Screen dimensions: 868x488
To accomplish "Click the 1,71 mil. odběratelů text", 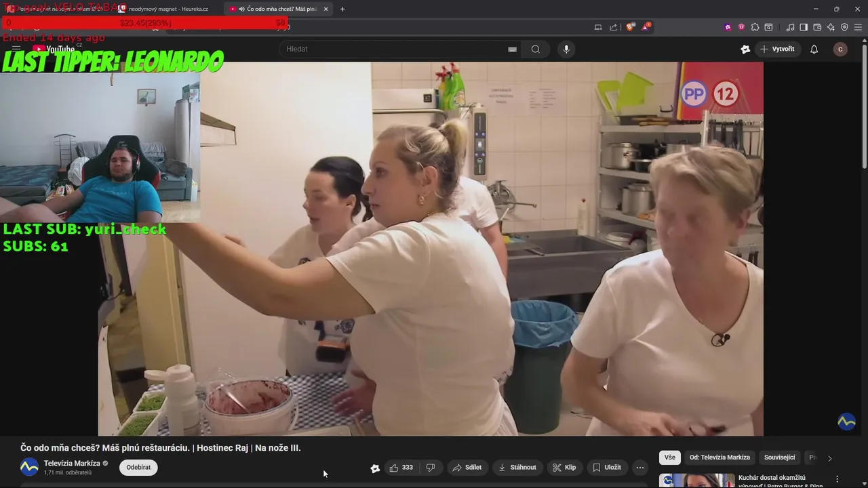I will click(x=68, y=472).
